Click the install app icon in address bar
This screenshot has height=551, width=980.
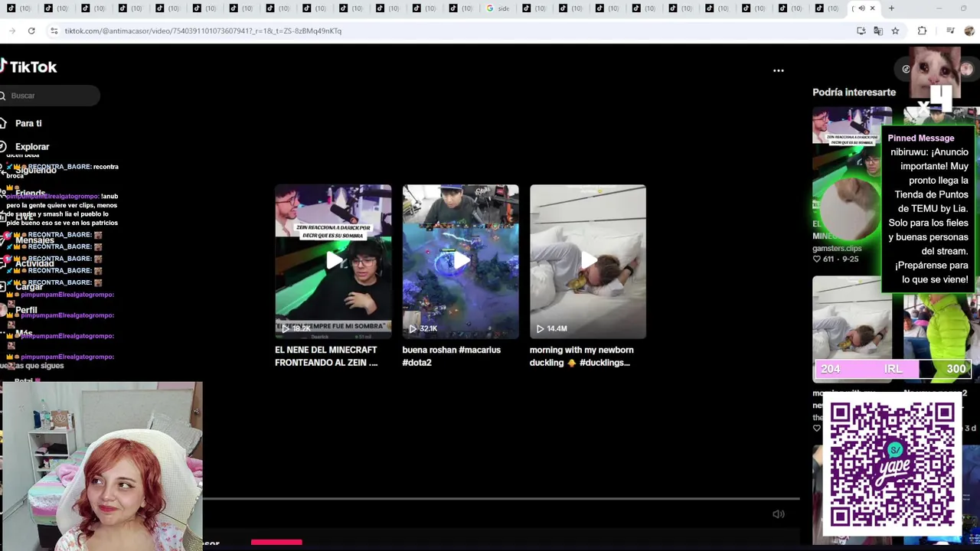[x=861, y=31]
